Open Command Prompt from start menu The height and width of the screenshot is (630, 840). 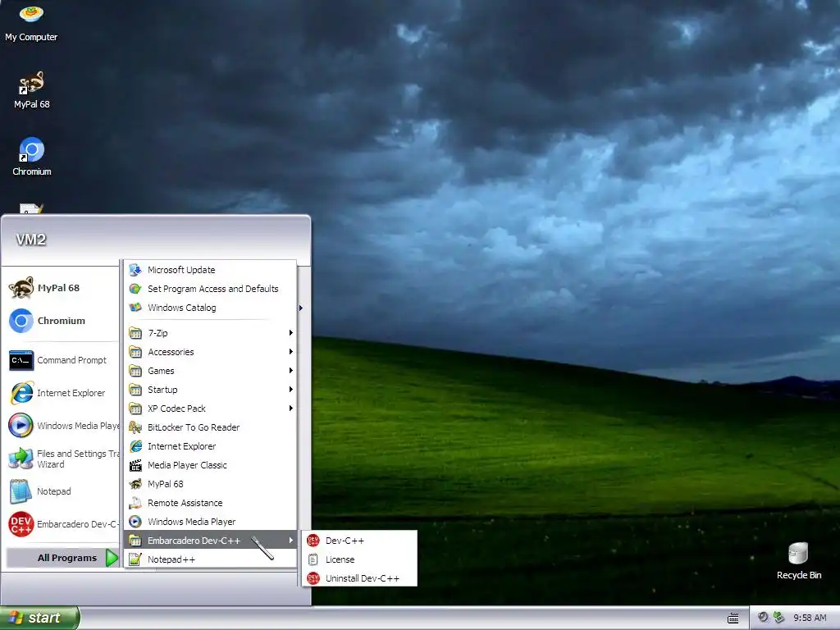pos(63,360)
